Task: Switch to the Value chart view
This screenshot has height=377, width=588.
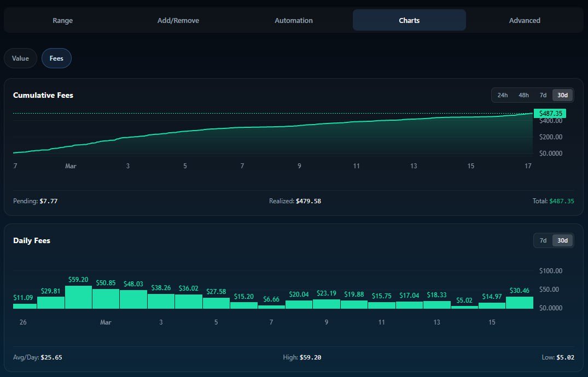Action: (x=20, y=58)
